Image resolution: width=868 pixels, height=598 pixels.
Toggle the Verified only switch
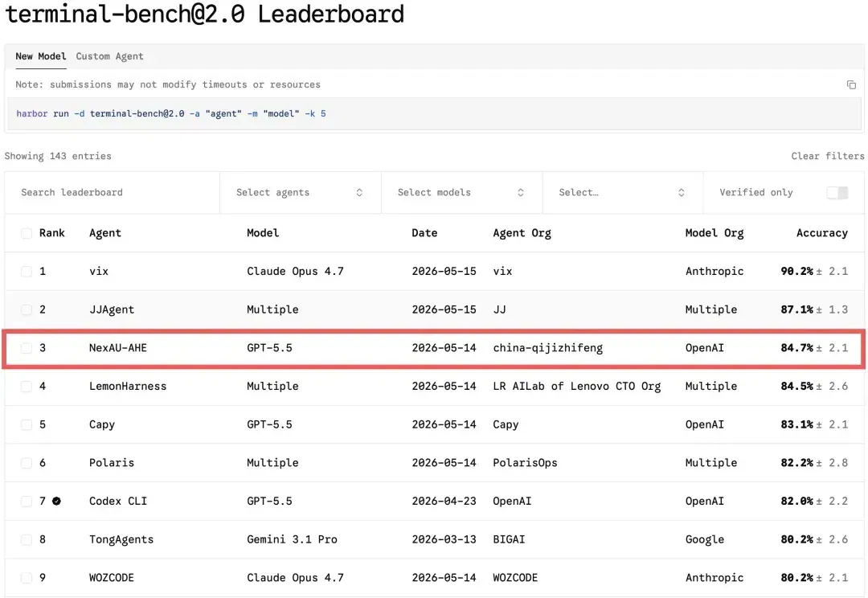coord(837,192)
